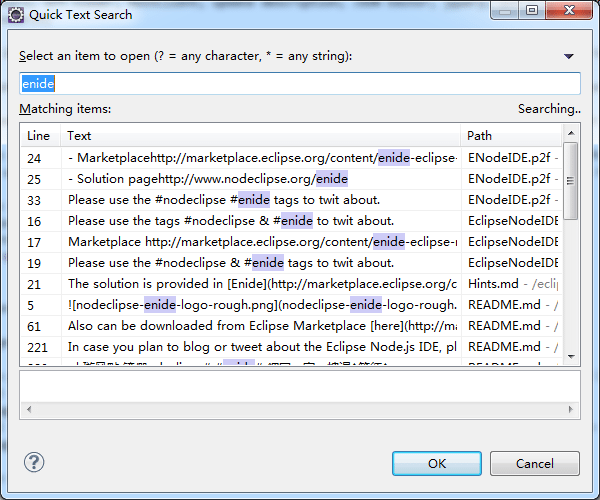Open the dialog view menu dropdown arrow

[x=569, y=56]
